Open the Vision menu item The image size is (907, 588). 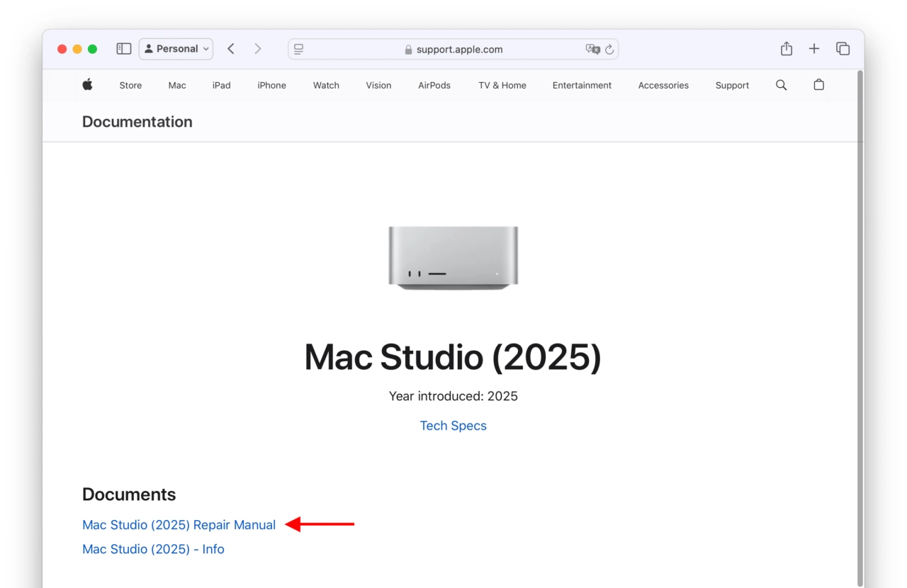tap(378, 85)
